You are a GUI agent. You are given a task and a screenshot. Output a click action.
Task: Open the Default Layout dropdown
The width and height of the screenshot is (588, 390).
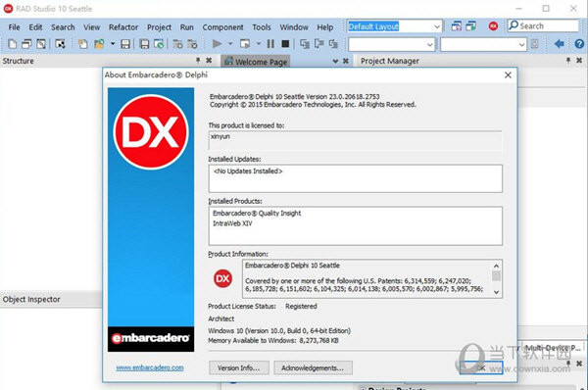pyautogui.click(x=437, y=26)
